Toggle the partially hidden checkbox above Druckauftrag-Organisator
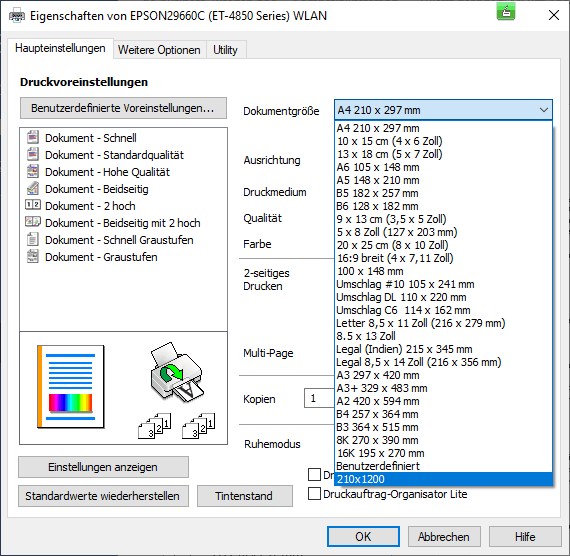 point(314,475)
